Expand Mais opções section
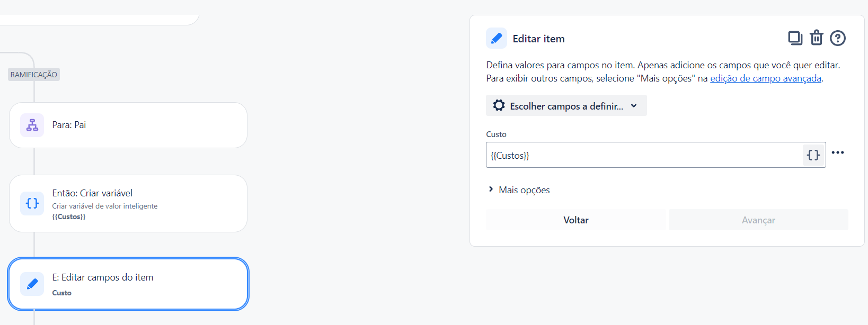The width and height of the screenshot is (868, 325). 519,190
